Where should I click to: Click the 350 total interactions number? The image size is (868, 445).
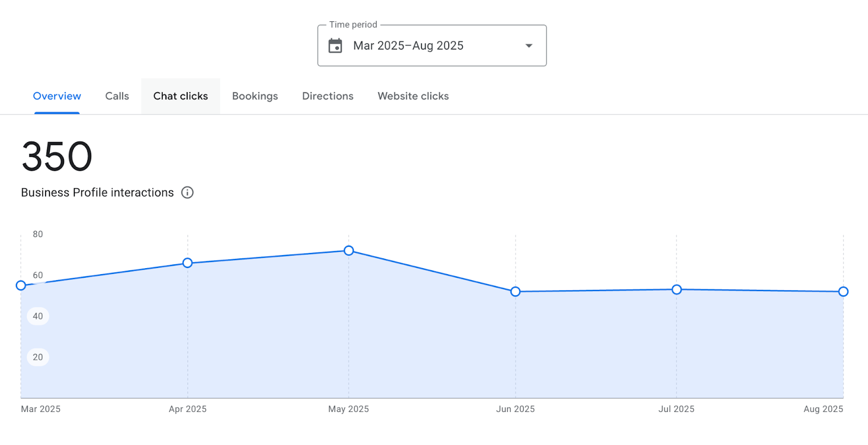[x=57, y=157]
